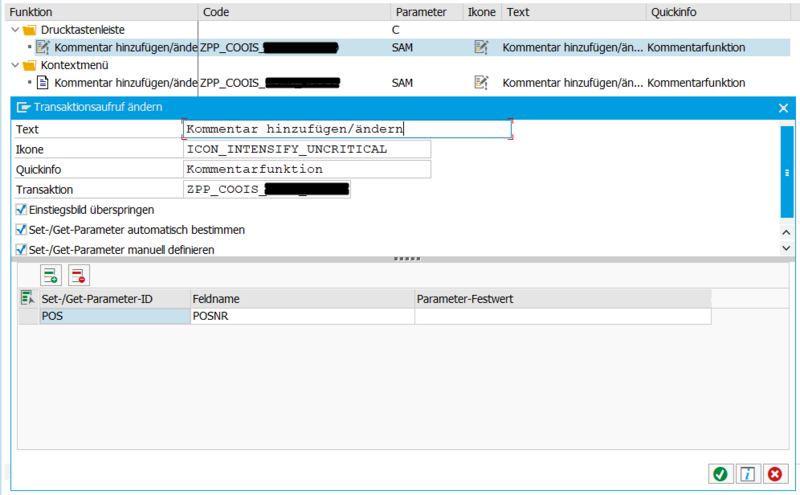Click the empty Parameter-Festwert cell of POS row
Screen dimensions: 800x495
(x=563, y=316)
